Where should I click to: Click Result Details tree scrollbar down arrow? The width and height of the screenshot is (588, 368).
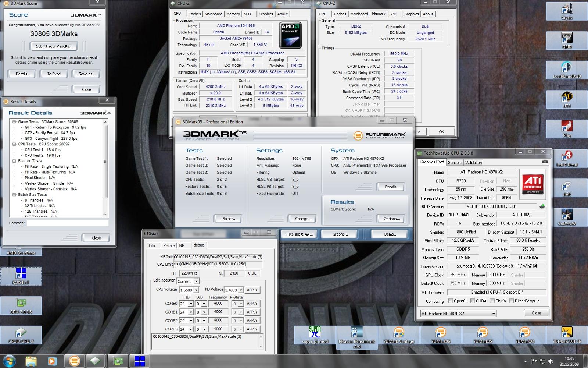tap(105, 214)
